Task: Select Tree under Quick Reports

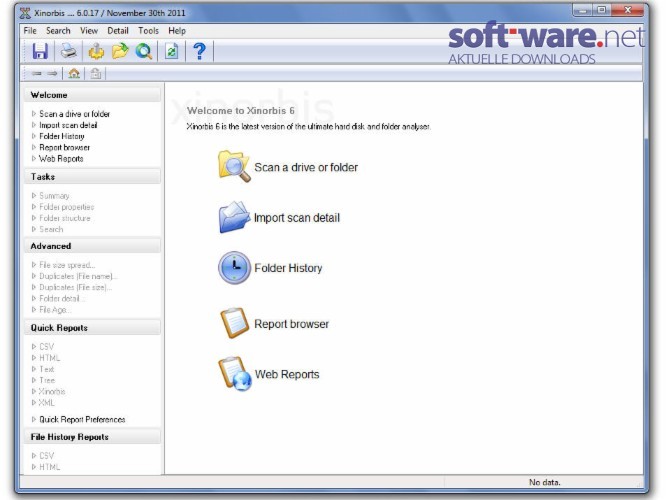Action: 47,380
